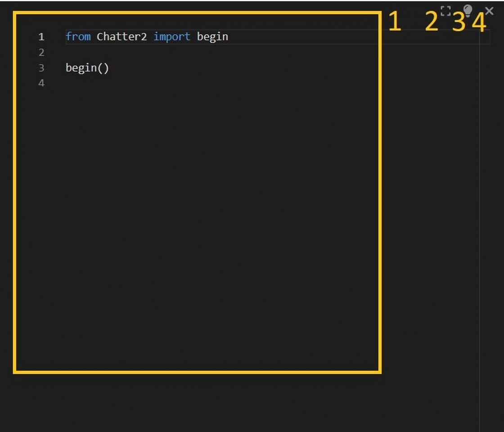Click 'begin' at the end of line 1
This screenshot has width=504, height=432.
(x=212, y=36)
